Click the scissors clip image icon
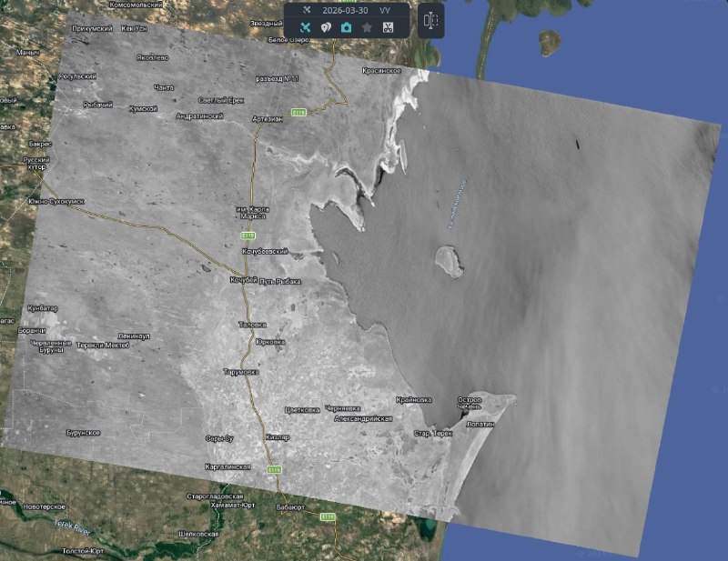 (388, 27)
